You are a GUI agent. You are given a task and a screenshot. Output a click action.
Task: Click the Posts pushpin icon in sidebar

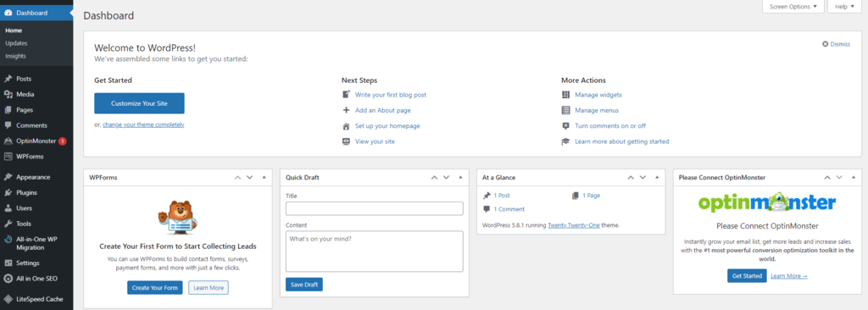tap(8, 79)
